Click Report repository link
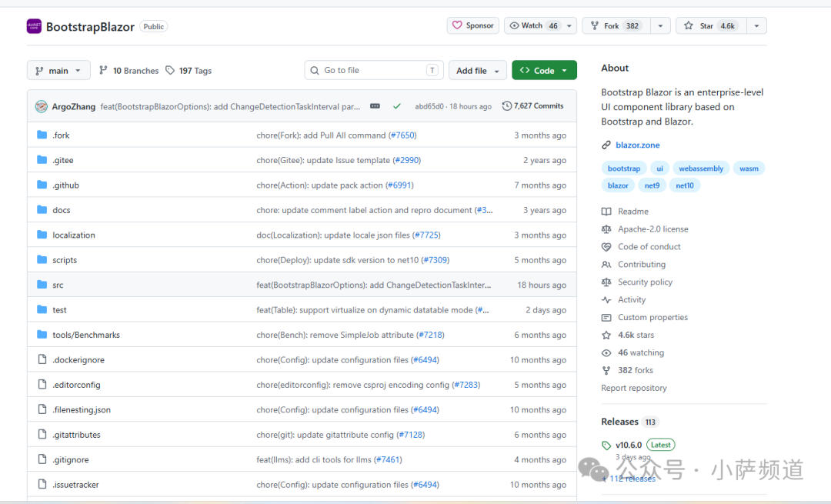This screenshot has width=831, height=504. coord(634,388)
